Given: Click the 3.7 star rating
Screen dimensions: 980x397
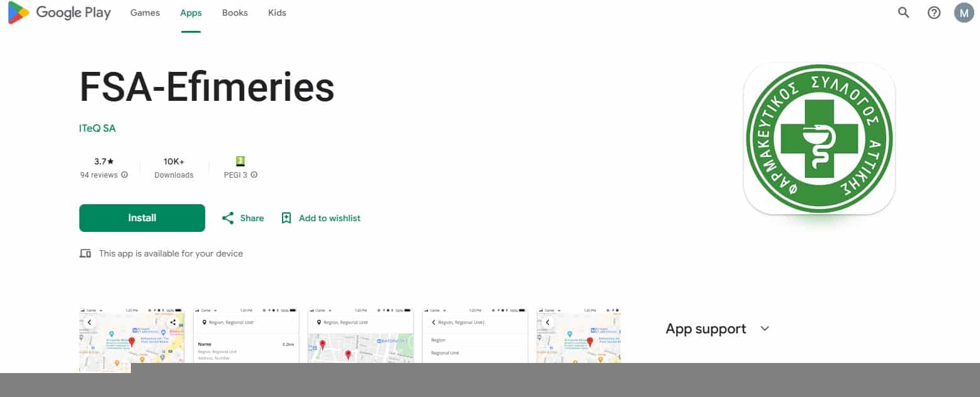Looking at the screenshot, I should coord(104,161).
